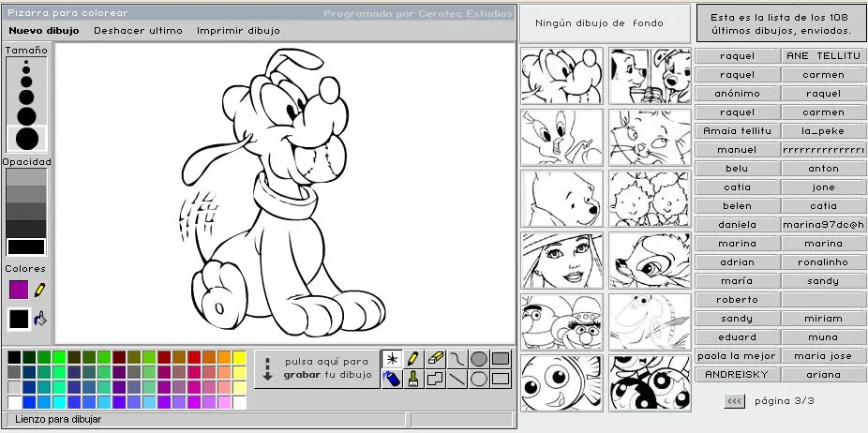
Task: Select the filled rectangle shape tool
Action: pos(501,359)
